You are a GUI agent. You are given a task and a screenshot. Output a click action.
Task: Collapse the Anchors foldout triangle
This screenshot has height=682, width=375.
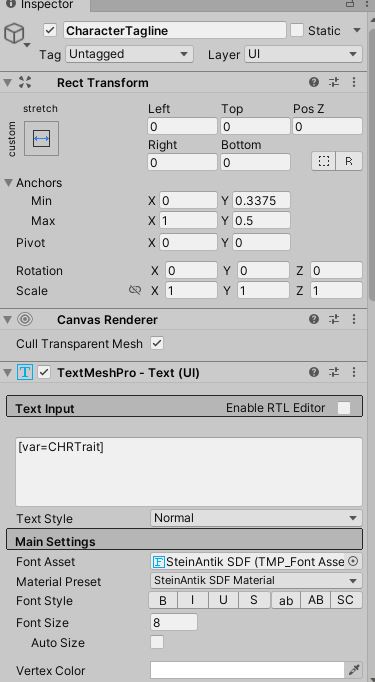pos(8,183)
